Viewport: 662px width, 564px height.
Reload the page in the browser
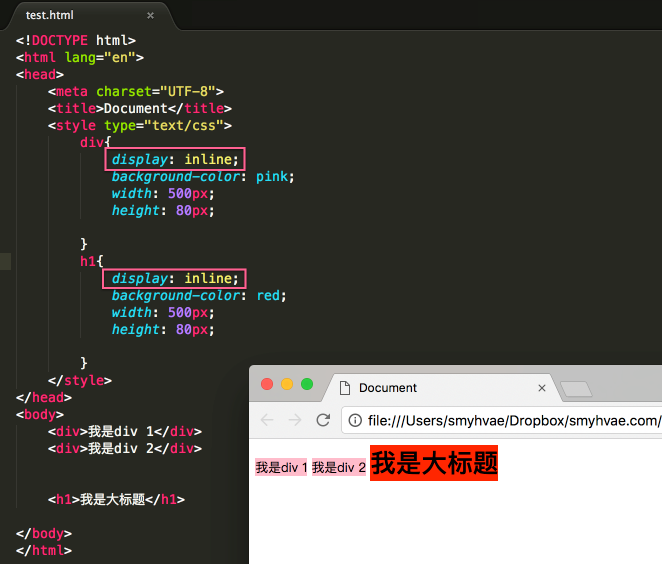[323, 420]
